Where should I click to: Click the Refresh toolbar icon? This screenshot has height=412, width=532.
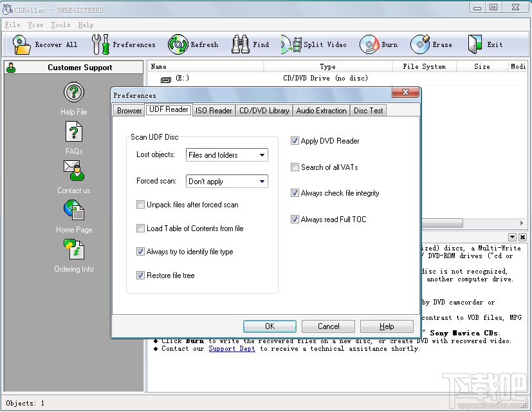(x=178, y=44)
